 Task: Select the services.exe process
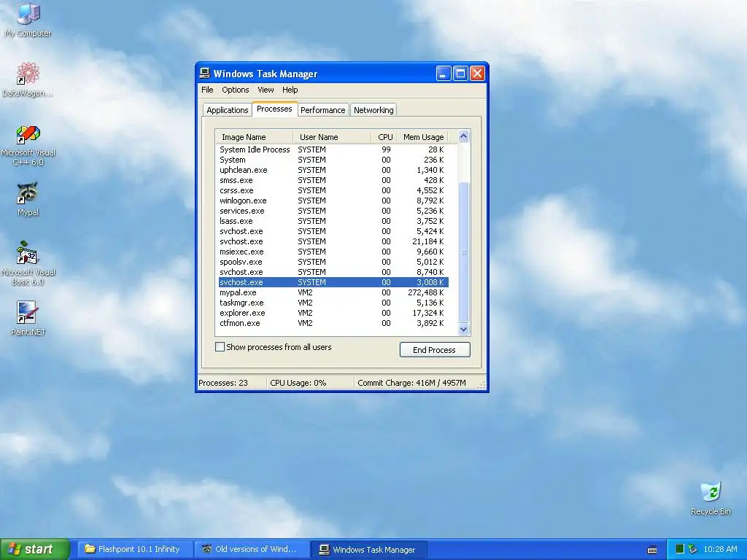click(333, 211)
